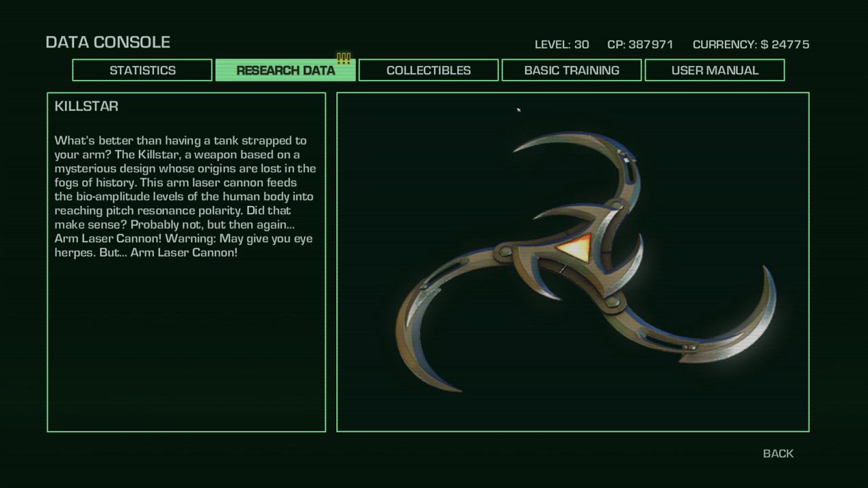
Task: Select the KILLSTAR heading text
Action: pos(86,106)
